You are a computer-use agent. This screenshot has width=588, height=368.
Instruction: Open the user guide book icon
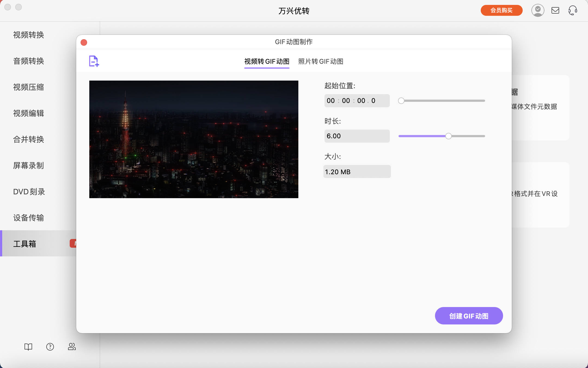pyautogui.click(x=28, y=347)
